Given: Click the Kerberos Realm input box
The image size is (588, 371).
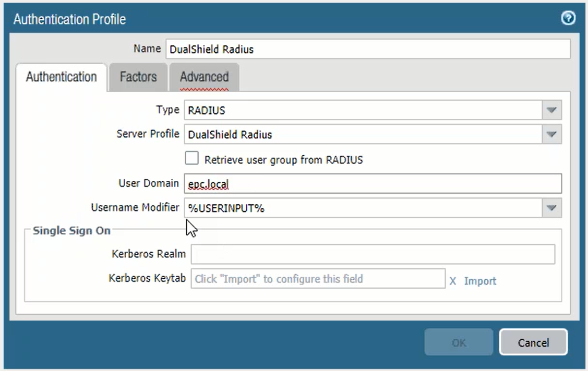Looking at the screenshot, I should [x=373, y=254].
